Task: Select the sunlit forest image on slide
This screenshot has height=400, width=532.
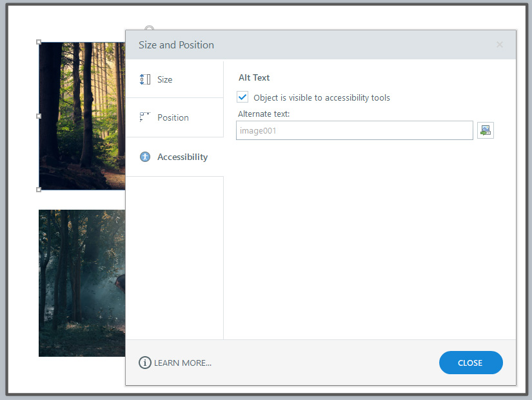Action: point(82,116)
